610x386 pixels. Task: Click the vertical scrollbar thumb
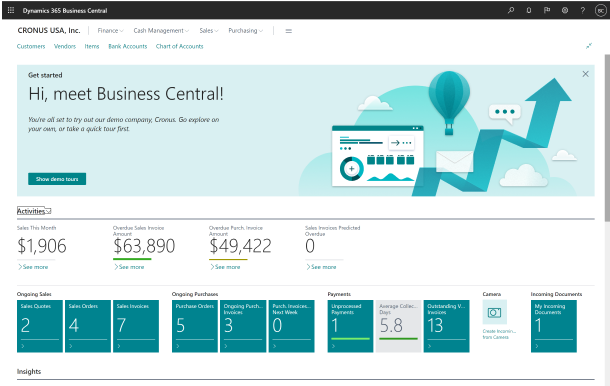point(607,138)
